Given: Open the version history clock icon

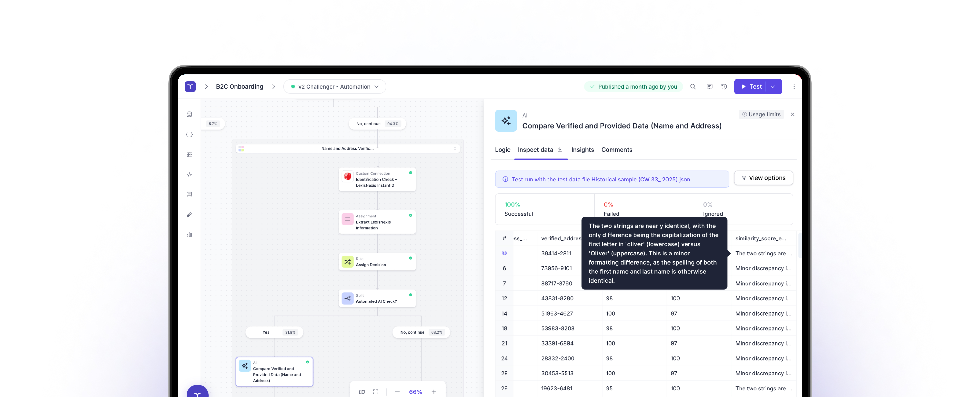Looking at the screenshot, I should click(724, 87).
